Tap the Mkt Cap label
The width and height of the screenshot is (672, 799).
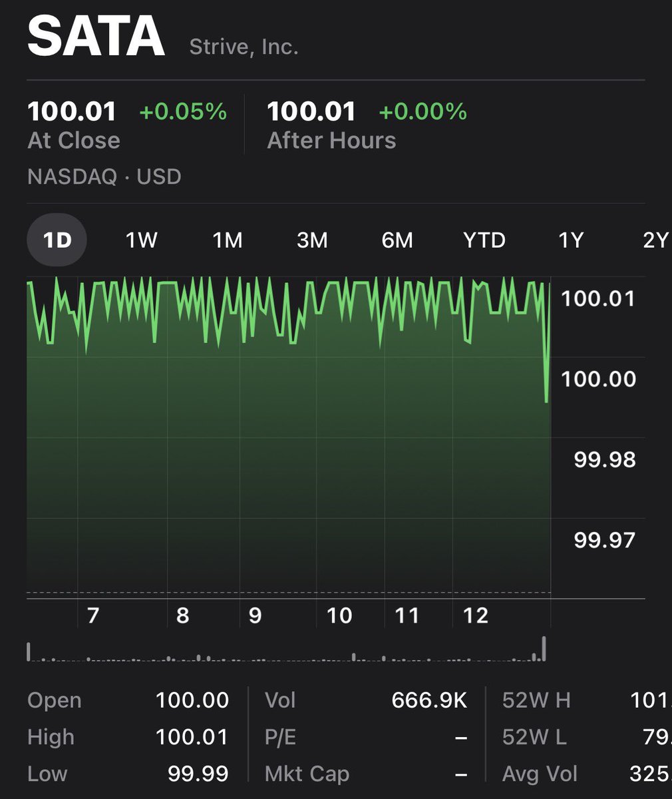coord(307,774)
